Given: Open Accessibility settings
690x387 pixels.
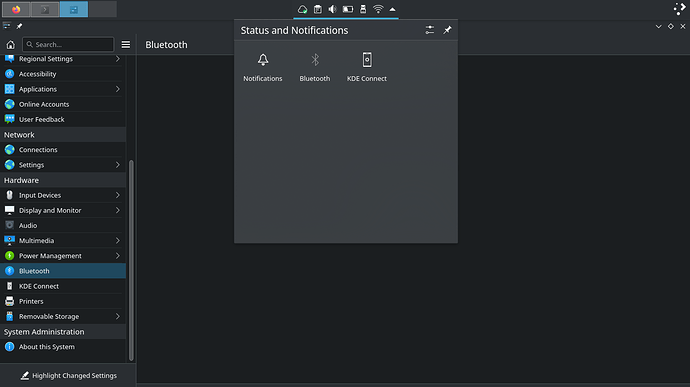Looking at the screenshot, I should pyautogui.click(x=63, y=74).
